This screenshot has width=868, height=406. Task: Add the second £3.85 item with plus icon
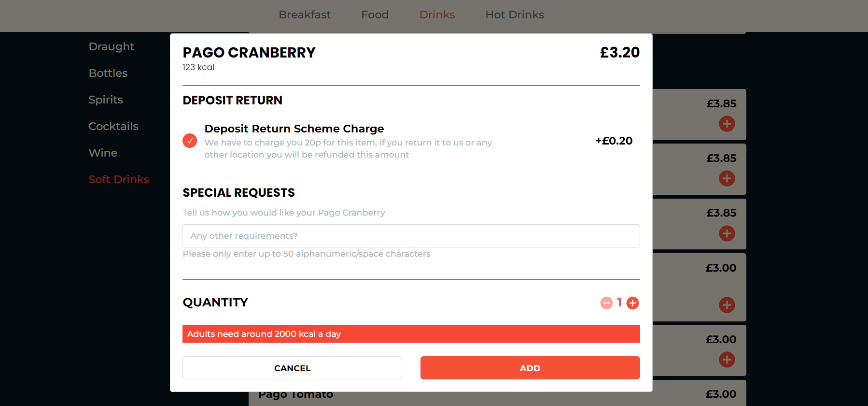click(727, 178)
